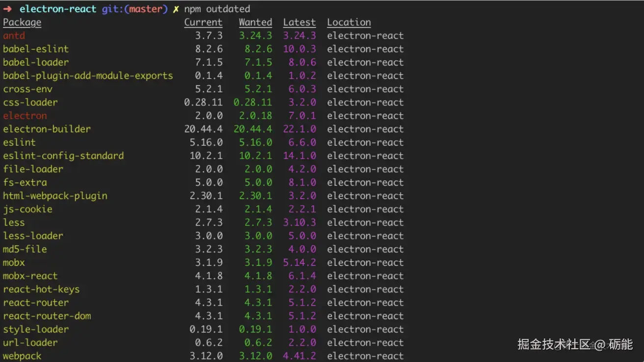The height and width of the screenshot is (362, 644).
Task: Click the 'Latest' column header
Action: 299,23
